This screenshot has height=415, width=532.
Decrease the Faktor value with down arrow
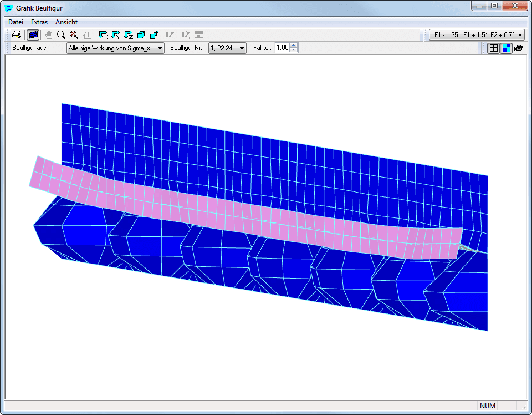pyautogui.click(x=294, y=50)
